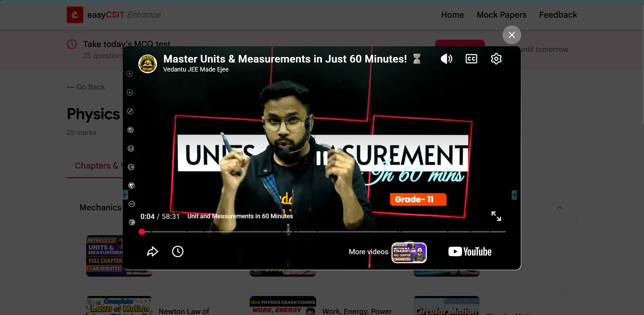644x315 pixels.
Task: Select the pen tool in video sidebar
Action: click(130, 111)
